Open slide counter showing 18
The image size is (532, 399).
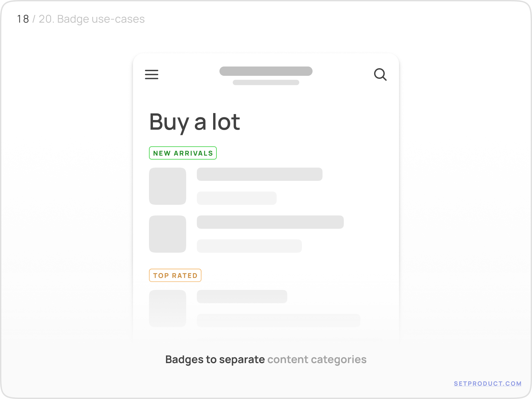click(23, 19)
